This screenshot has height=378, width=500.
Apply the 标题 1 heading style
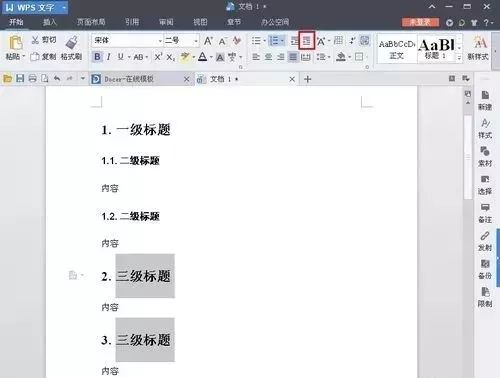437,48
